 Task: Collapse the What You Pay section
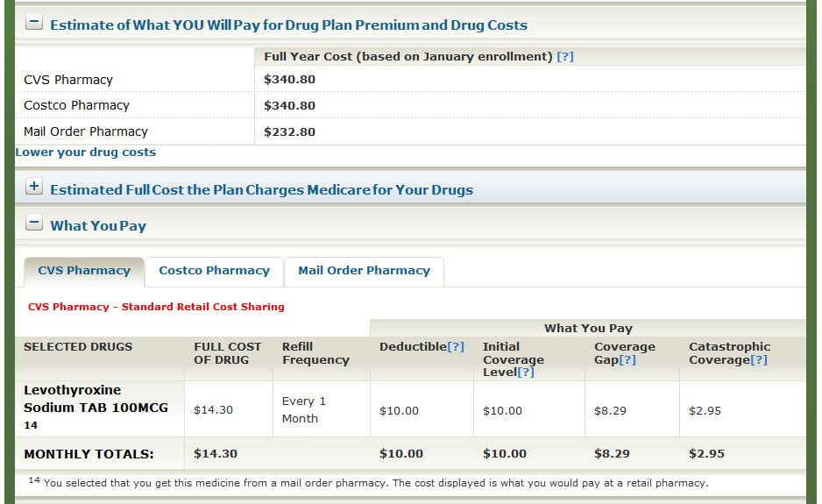point(34,223)
